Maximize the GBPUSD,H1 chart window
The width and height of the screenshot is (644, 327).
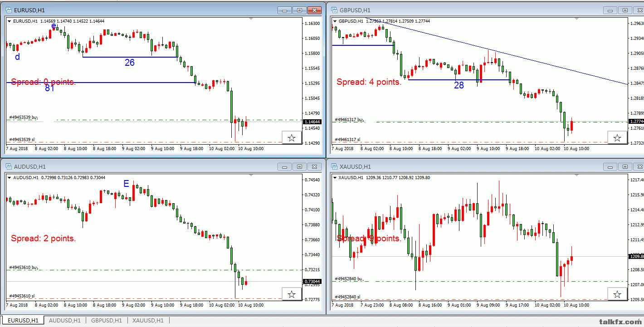[625, 10]
